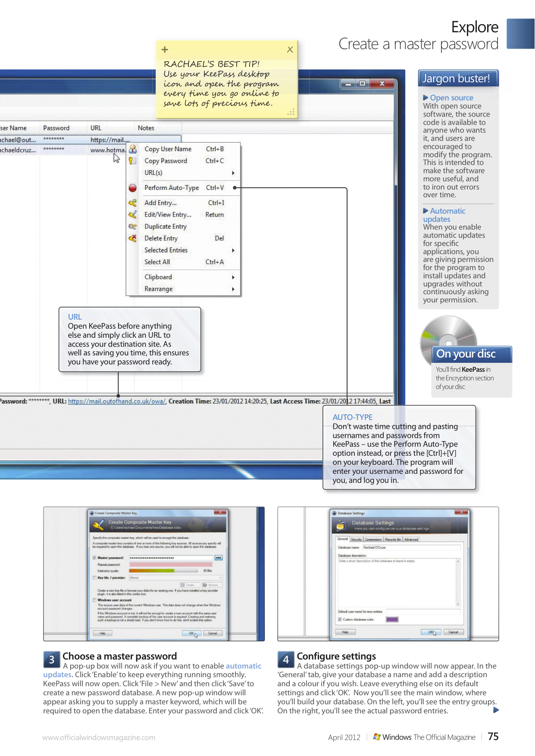Tick the Windows user account checkbox
Screen dimensions: 535x756
pos(94,600)
